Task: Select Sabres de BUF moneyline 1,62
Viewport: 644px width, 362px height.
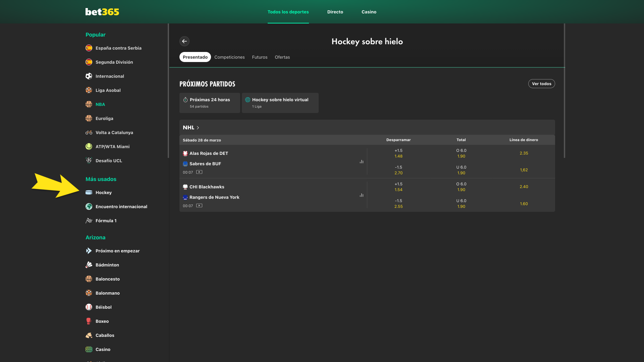Action: [524, 170]
